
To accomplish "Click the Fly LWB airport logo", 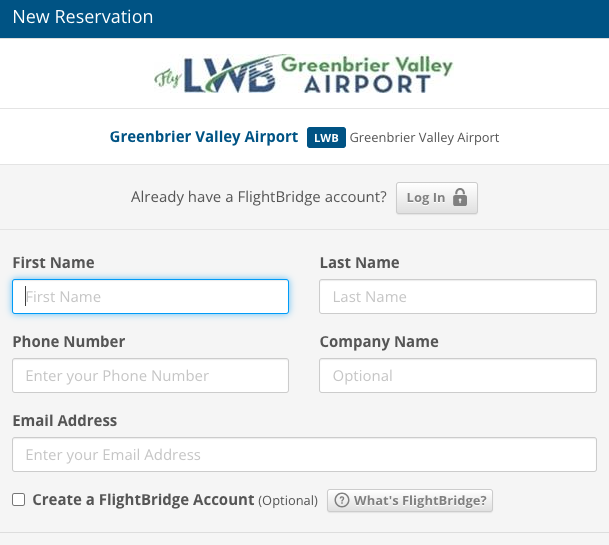I will pos(303,73).
